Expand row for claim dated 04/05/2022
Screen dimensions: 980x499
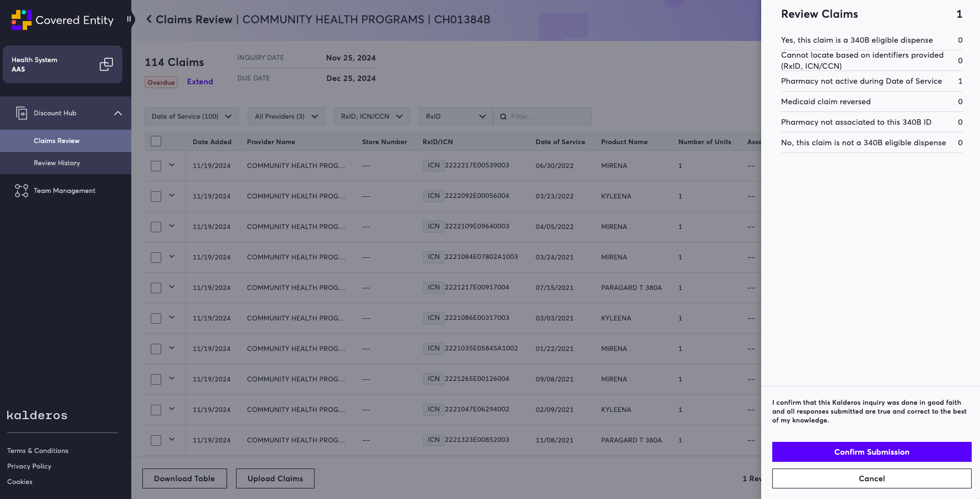pyautogui.click(x=172, y=226)
